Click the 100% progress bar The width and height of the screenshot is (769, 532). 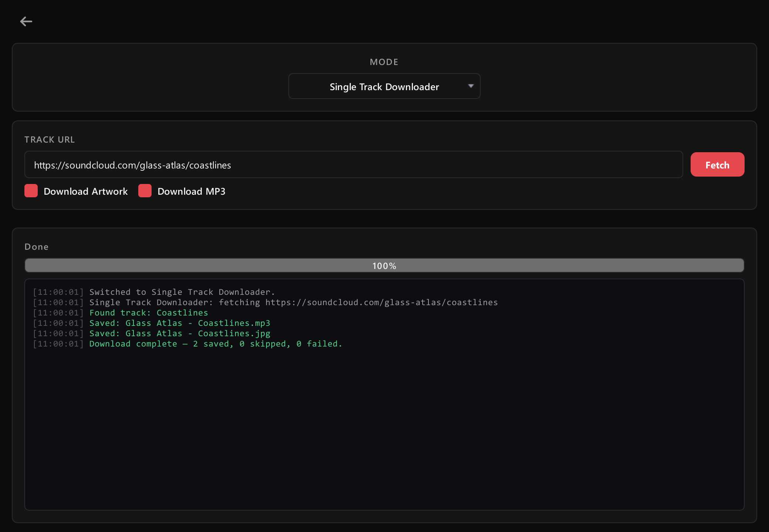(x=384, y=266)
